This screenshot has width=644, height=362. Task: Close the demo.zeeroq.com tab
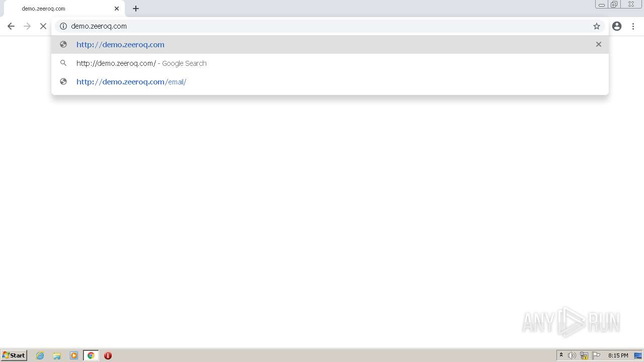(117, 9)
